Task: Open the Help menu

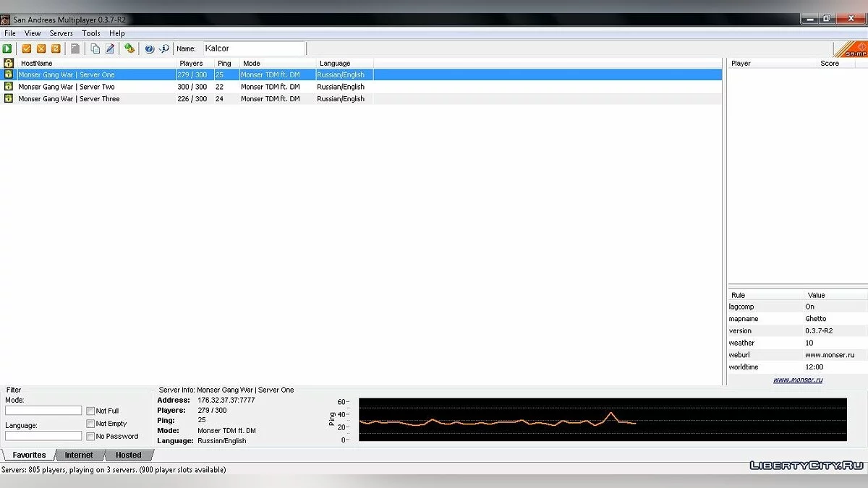Action: pos(117,33)
